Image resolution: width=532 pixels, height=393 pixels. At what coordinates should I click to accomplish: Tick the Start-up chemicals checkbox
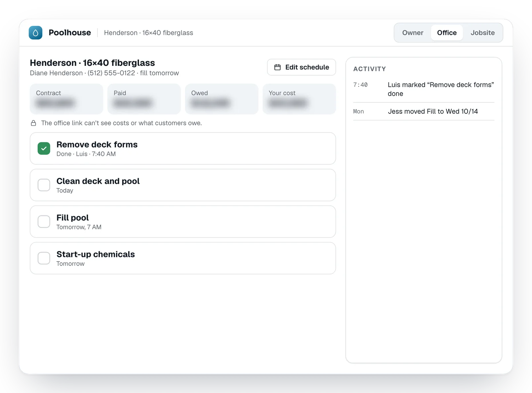click(44, 258)
